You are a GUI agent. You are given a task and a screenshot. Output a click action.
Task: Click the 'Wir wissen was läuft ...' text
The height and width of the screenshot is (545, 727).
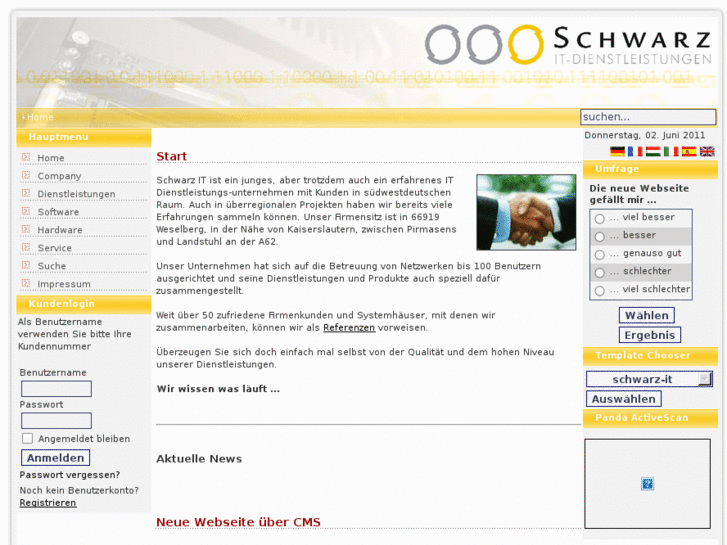(x=218, y=389)
